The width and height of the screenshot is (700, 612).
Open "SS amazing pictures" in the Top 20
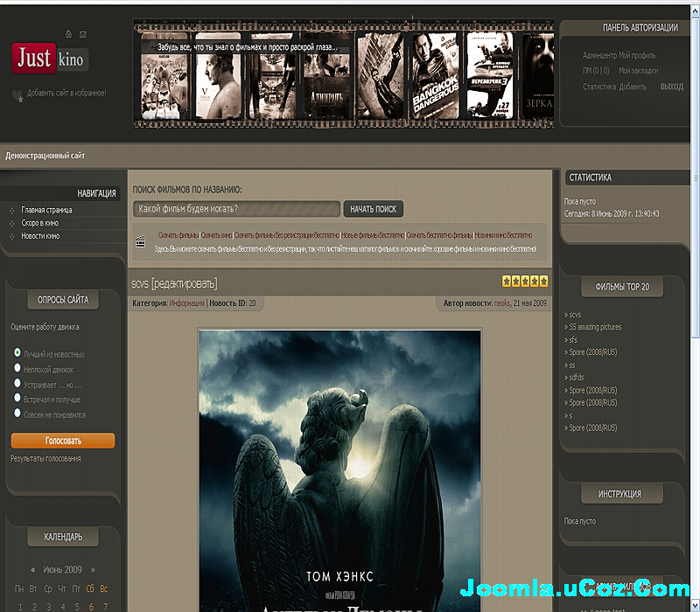point(595,327)
